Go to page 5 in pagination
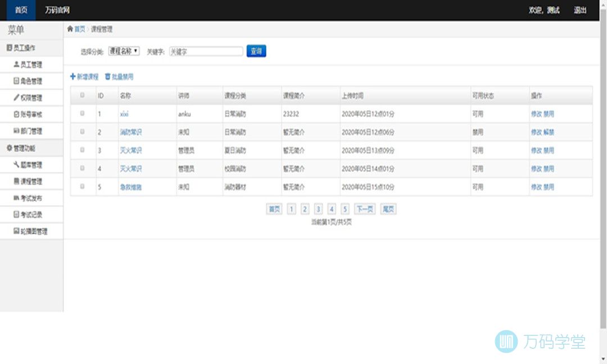 [x=345, y=210]
